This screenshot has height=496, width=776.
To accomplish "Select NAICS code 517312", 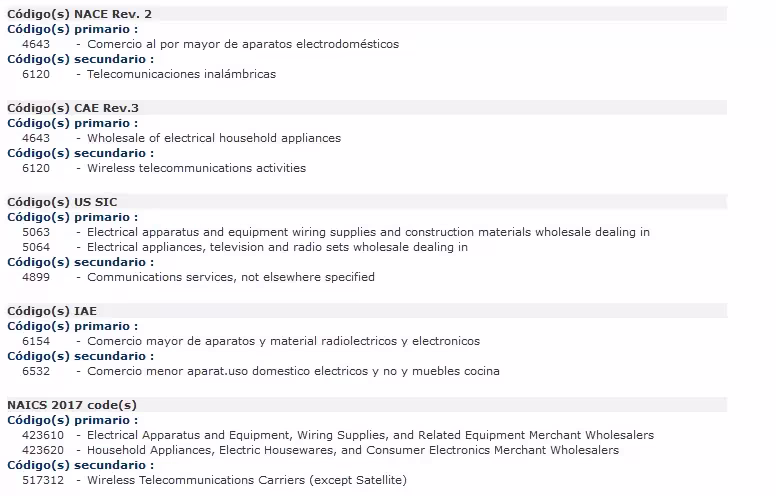I will (x=43, y=480).
